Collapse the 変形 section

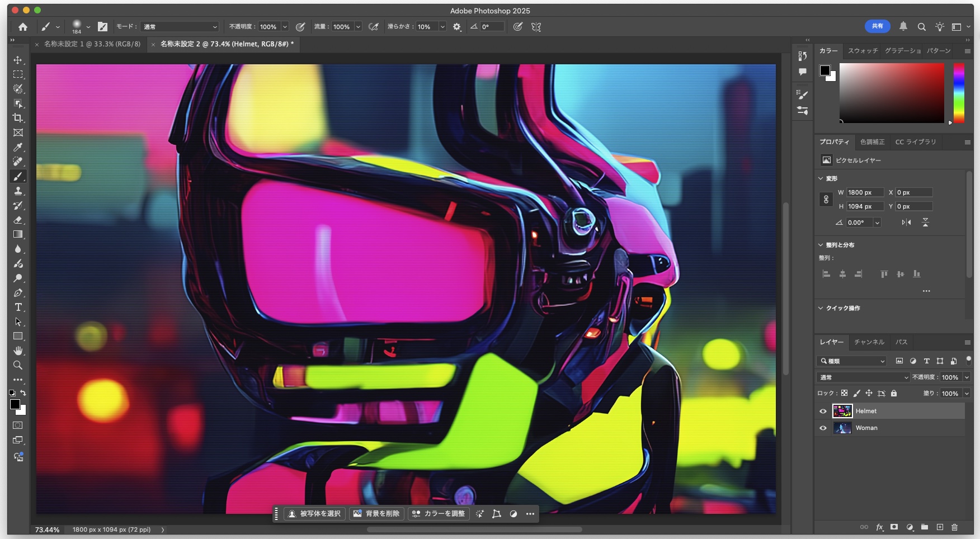click(821, 178)
